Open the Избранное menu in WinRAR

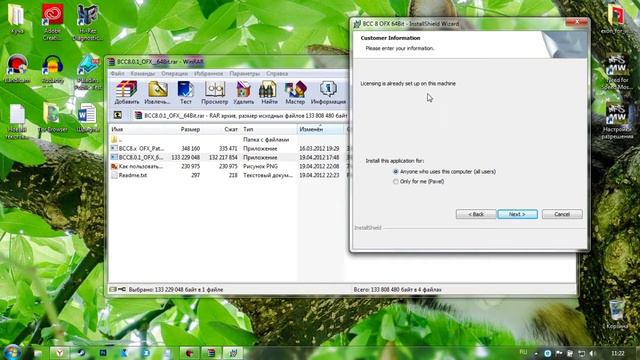click(x=209, y=73)
